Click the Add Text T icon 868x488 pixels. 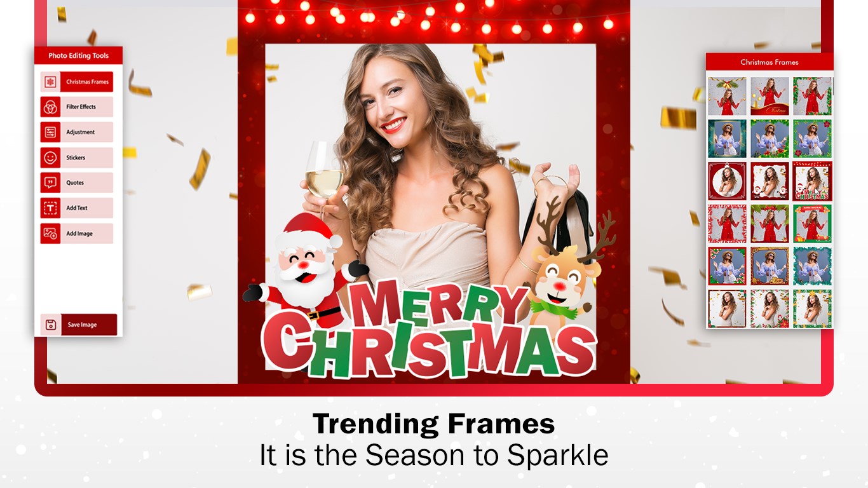(50, 208)
